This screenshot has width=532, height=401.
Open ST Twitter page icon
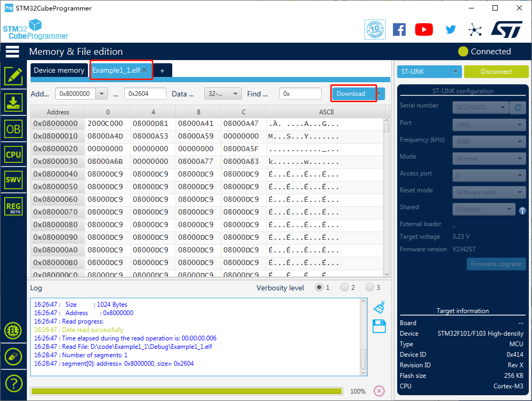[x=450, y=30]
